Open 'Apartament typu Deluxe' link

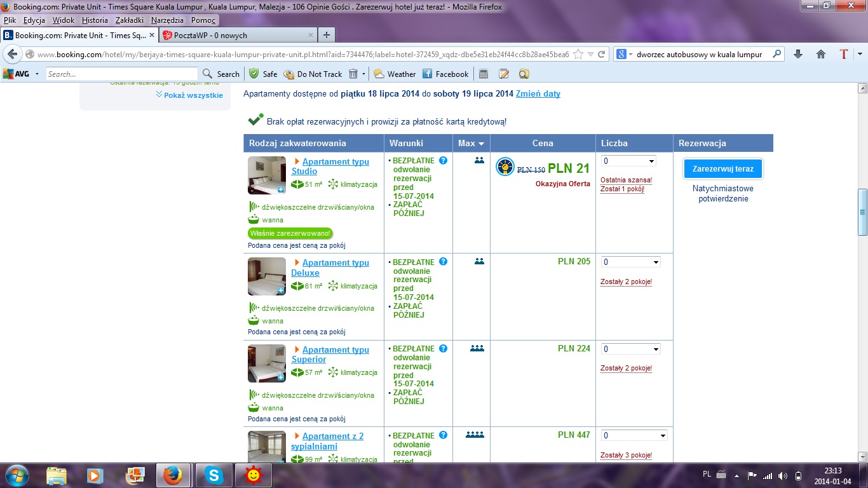pos(330,268)
